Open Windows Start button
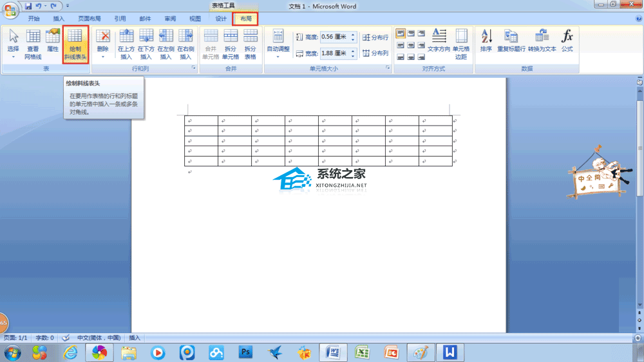644x362 pixels. (x=12, y=352)
